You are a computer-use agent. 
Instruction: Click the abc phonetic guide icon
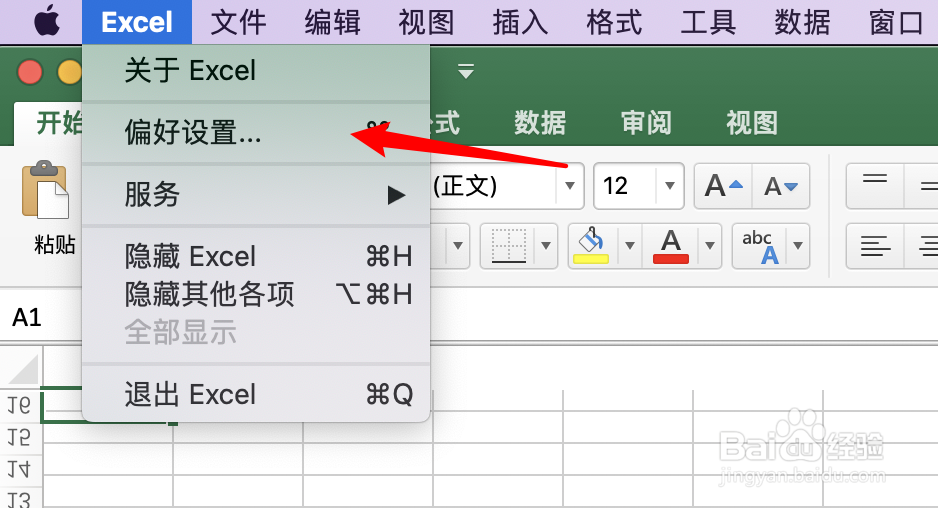tap(760, 246)
